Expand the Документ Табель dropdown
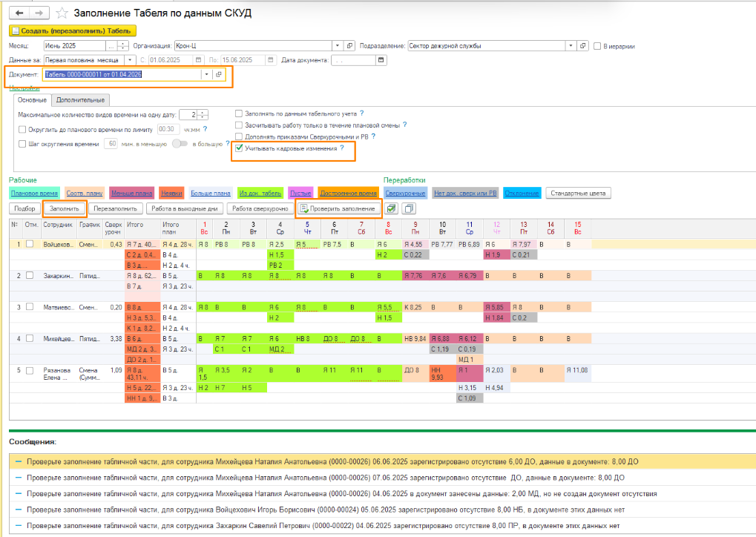This screenshot has width=756, height=537. point(206,75)
